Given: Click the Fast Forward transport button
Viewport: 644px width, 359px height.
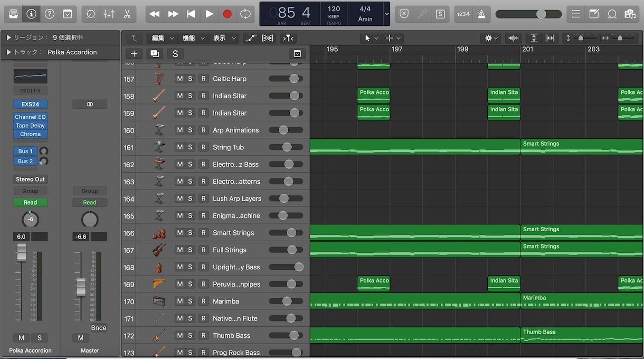Looking at the screenshot, I should point(173,14).
